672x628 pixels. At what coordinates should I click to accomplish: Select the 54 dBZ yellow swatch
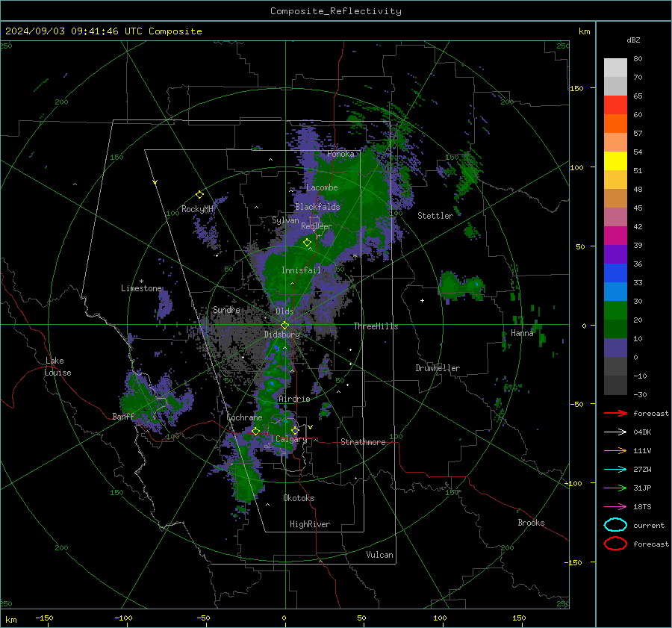[615, 161]
